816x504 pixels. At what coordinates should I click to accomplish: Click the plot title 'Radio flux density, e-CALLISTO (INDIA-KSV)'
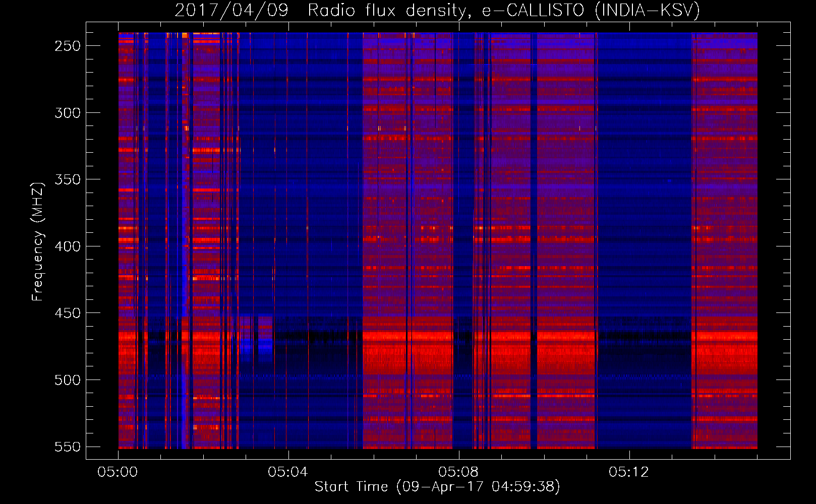pos(504,10)
